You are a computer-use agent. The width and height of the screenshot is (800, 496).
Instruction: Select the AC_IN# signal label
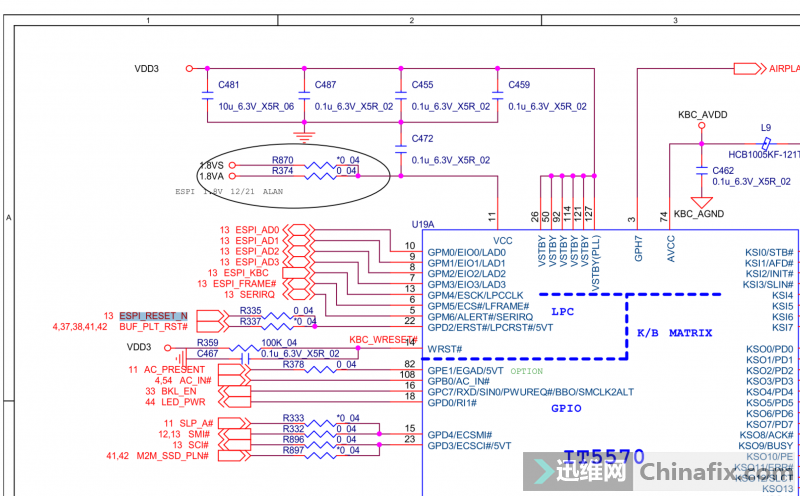[x=195, y=381]
